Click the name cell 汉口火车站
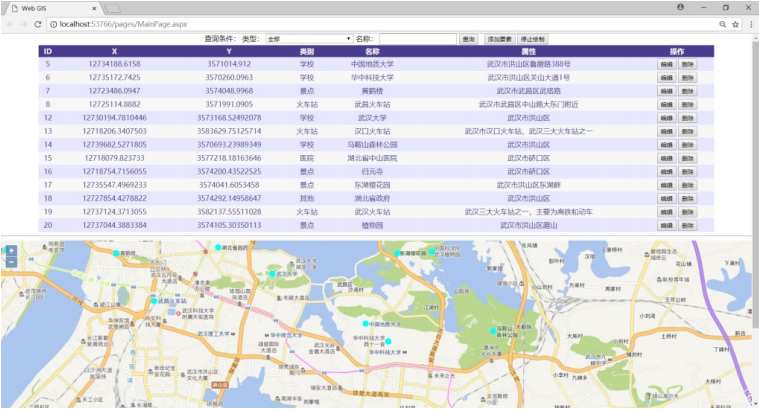This screenshot has width=759, height=410. [372, 131]
